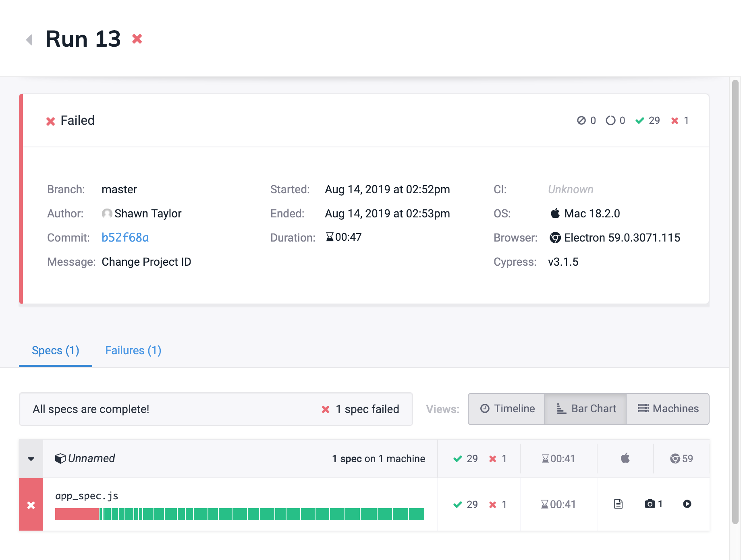Switch to Machines view
The width and height of the screenshot is (741, 560).
coord(668,409)
